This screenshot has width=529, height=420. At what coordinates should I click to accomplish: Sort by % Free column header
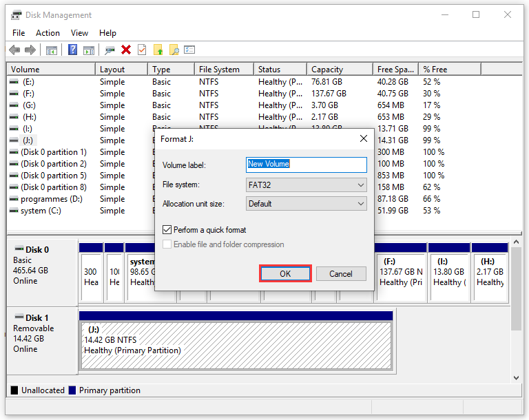[450, 69]
